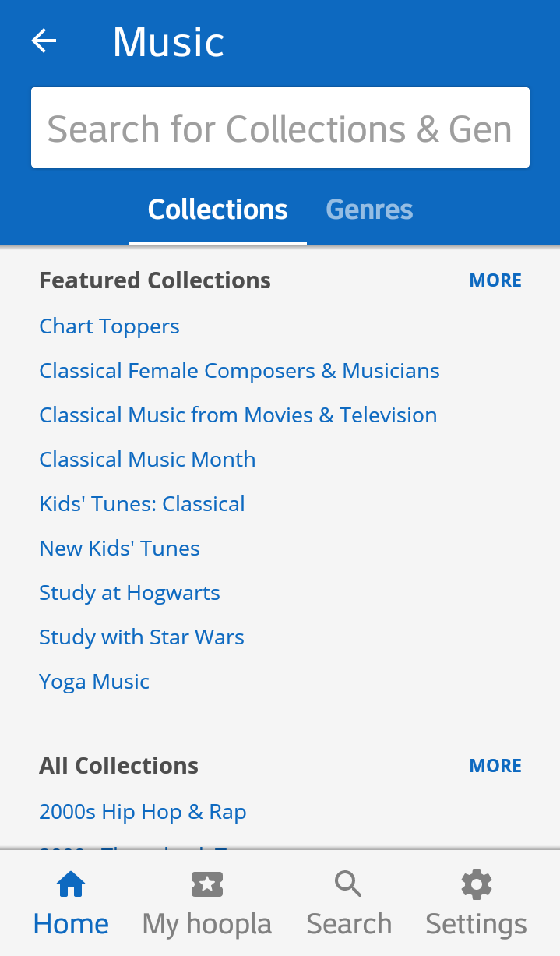Image resolution: width=560 pixels, height=956 pixels.
Task: Open the Yoga Music collection
Action: [x=94, y=682]
